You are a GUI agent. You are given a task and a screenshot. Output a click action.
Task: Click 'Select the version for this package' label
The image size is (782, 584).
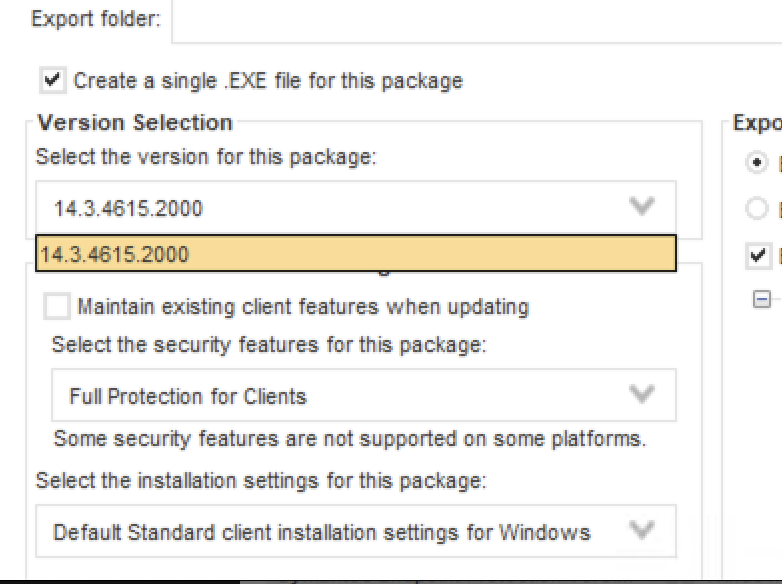(x=206, y=157)
